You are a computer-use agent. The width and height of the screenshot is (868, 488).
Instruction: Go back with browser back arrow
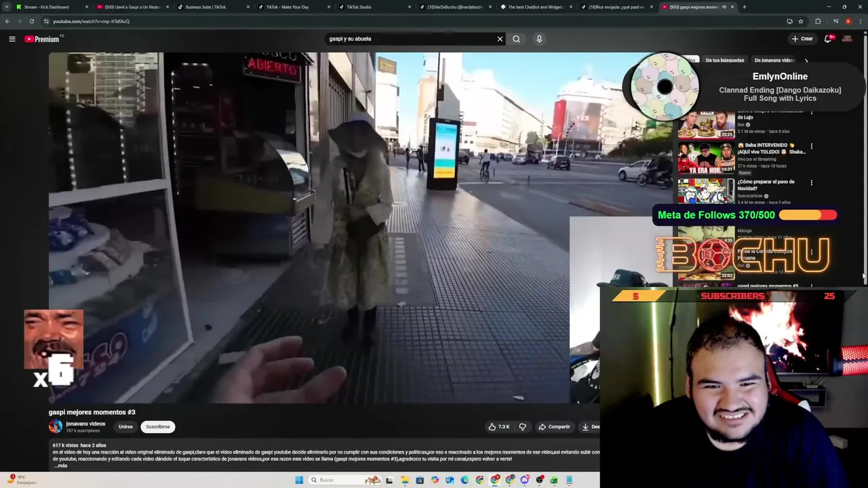click(7, 21)
